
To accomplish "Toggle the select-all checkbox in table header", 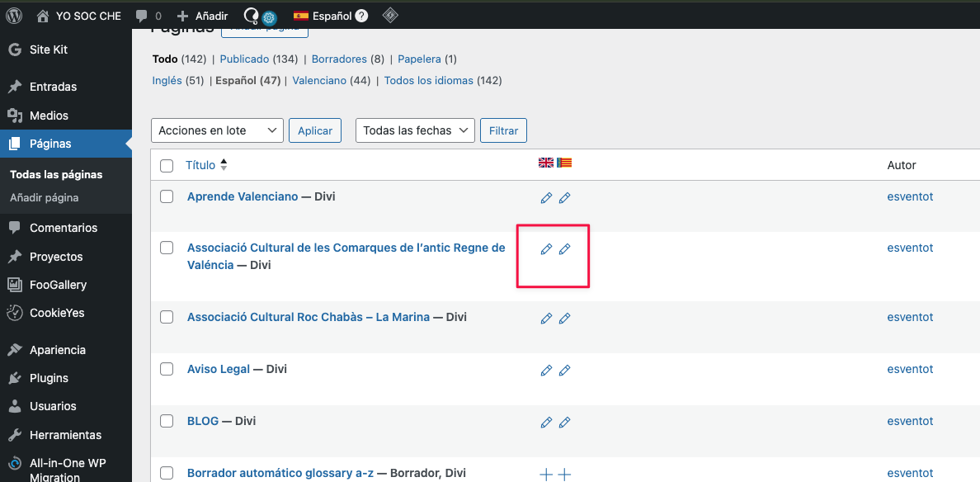I will coord(167,166).
